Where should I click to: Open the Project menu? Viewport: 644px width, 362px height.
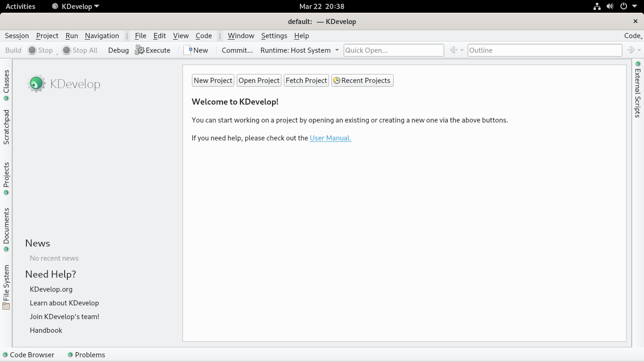(x=47, y=36)
